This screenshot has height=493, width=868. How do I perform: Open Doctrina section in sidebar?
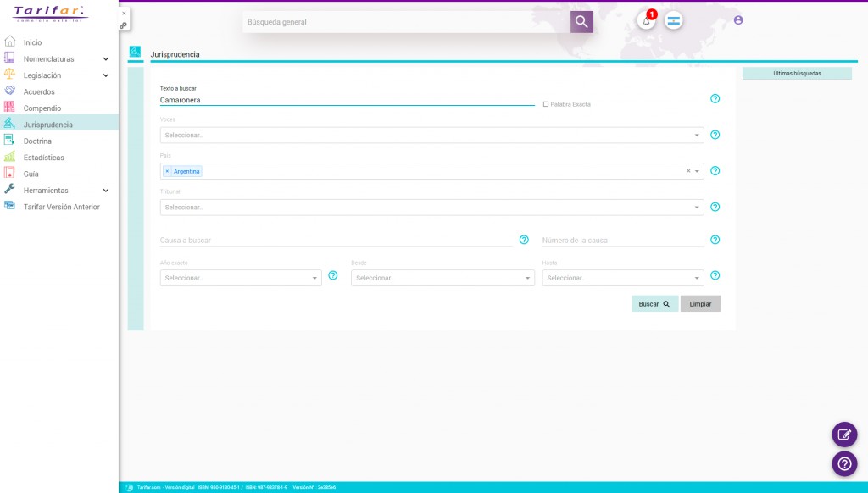pos(37,141)
